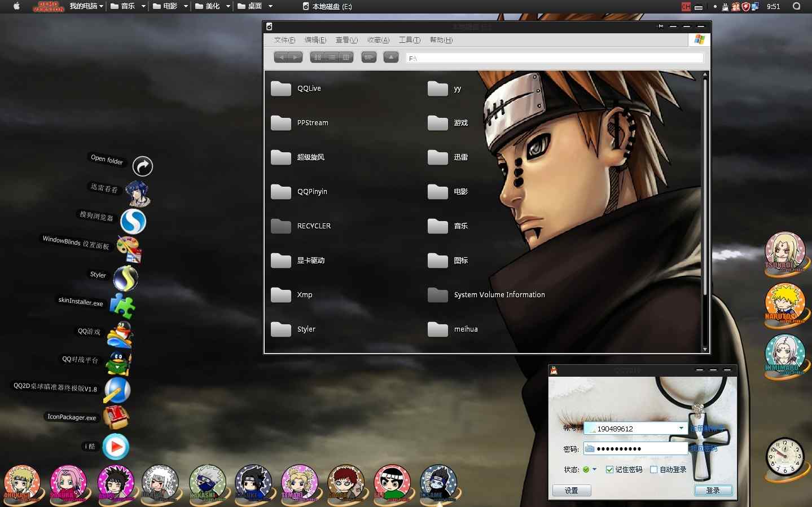Click the up-folder arrow button
Viewport: 812px width, 507px height.
coord(391,57)
